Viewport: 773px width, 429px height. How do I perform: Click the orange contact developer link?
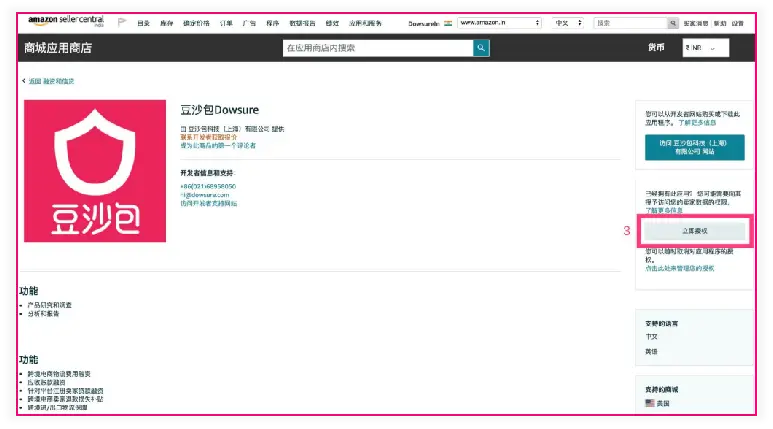point(209,137)
